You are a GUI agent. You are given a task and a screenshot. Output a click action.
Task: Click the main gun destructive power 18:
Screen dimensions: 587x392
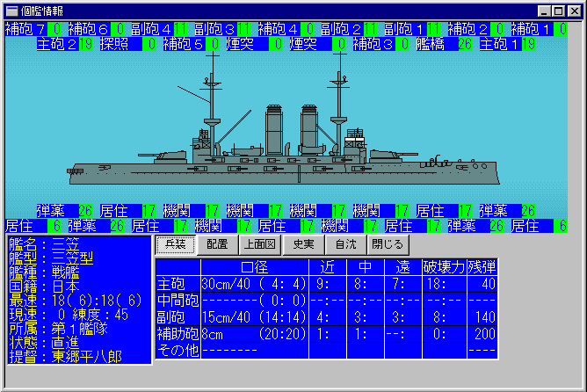(x=444, y=284)
